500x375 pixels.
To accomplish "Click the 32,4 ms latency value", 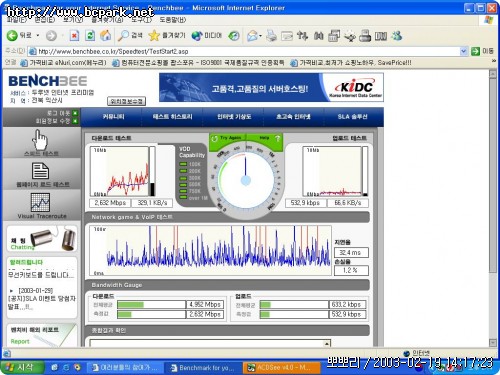I will tap(351, 252).
